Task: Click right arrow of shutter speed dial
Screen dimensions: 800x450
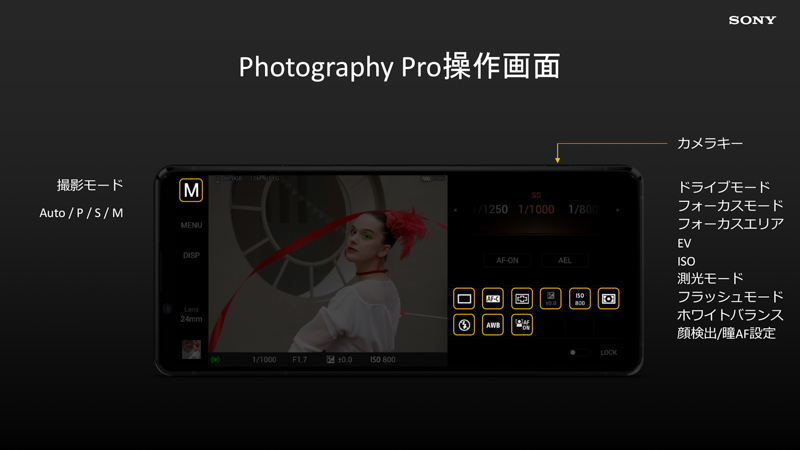Action: click(617, 210)
